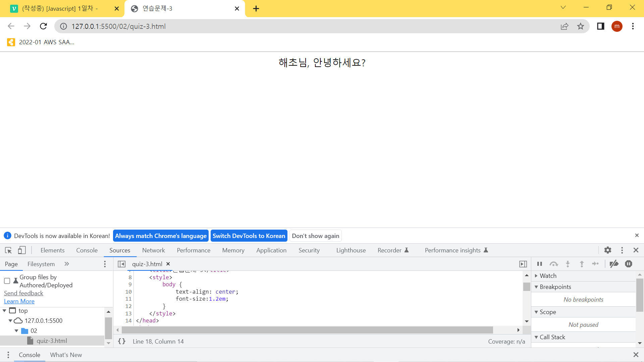
Task: Bookmark this page with star icon
Action: (581, 26)
